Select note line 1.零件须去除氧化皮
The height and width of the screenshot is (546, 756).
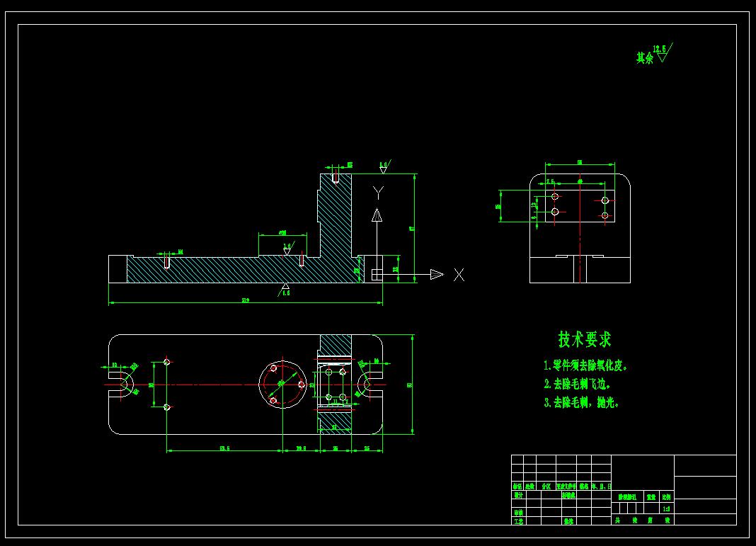click(x=586, y=365)
